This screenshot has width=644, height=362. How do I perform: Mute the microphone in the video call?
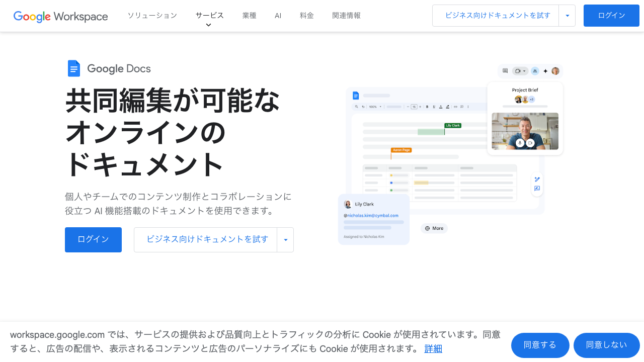tap(519, 143)
